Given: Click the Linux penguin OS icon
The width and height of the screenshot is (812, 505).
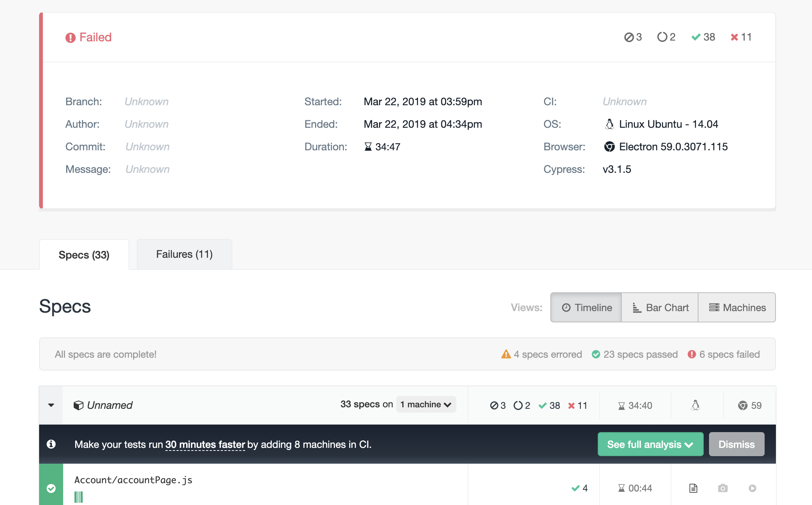Looking at the screenshot, I should point(609,124).
